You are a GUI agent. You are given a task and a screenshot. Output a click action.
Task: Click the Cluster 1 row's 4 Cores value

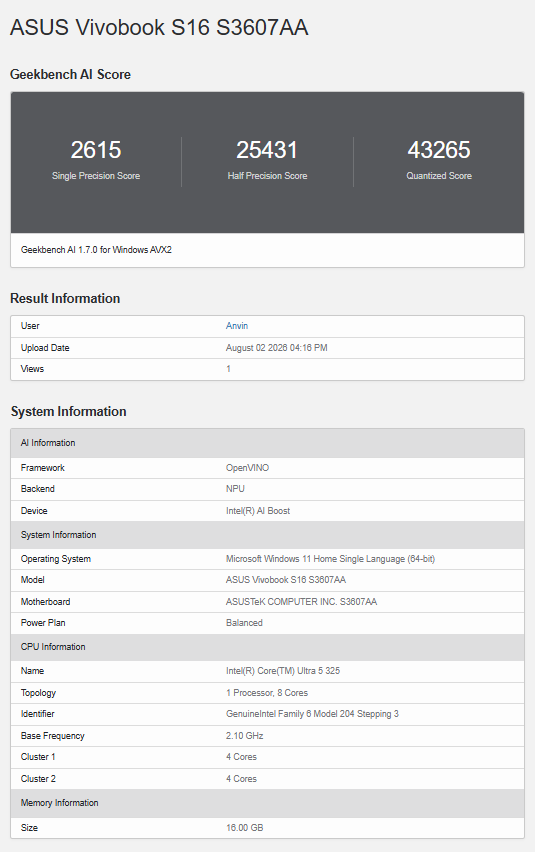point(241,757)
